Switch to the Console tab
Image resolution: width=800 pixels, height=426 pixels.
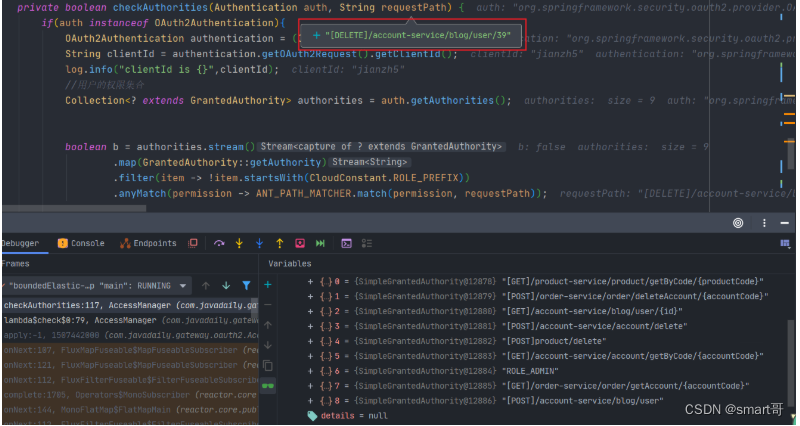[82, 243]
